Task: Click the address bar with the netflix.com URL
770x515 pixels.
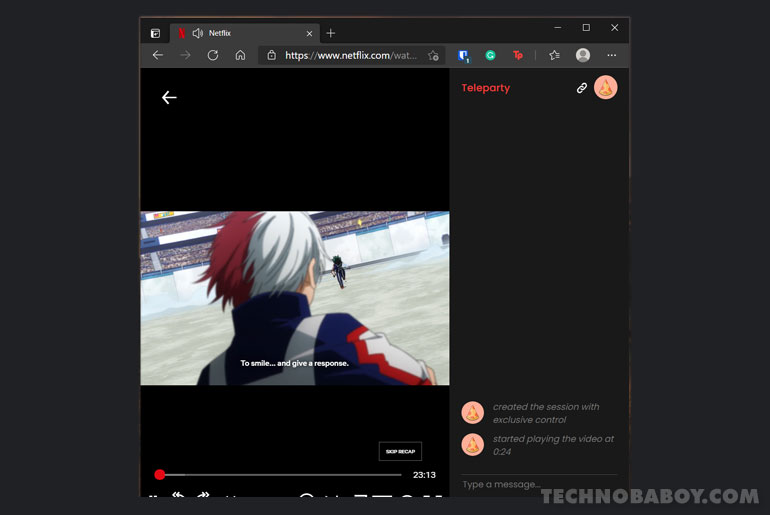Action: pyautogui.click(x=350, y=55)
